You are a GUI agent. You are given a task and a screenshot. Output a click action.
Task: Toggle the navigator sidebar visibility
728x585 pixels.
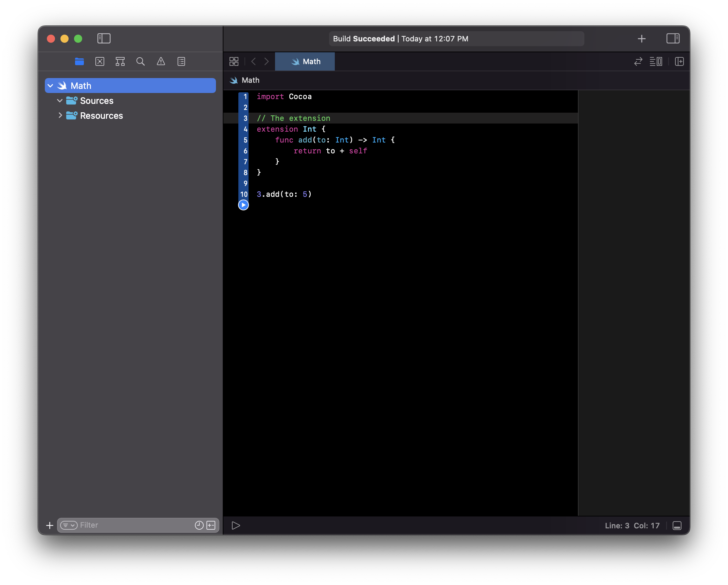[104, 38]
